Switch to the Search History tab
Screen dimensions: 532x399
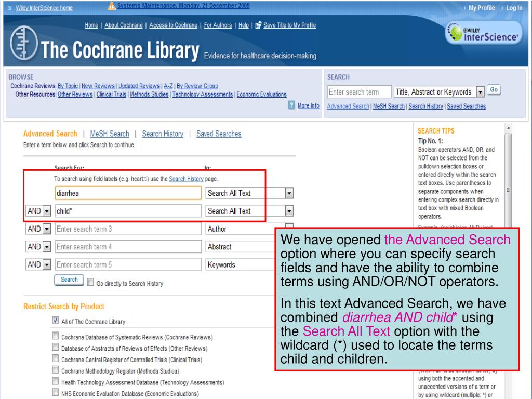(x=163, y=134)
